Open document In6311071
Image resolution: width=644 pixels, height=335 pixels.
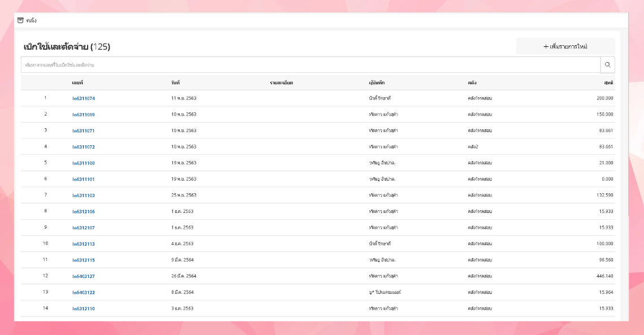(x=84, y=130)
